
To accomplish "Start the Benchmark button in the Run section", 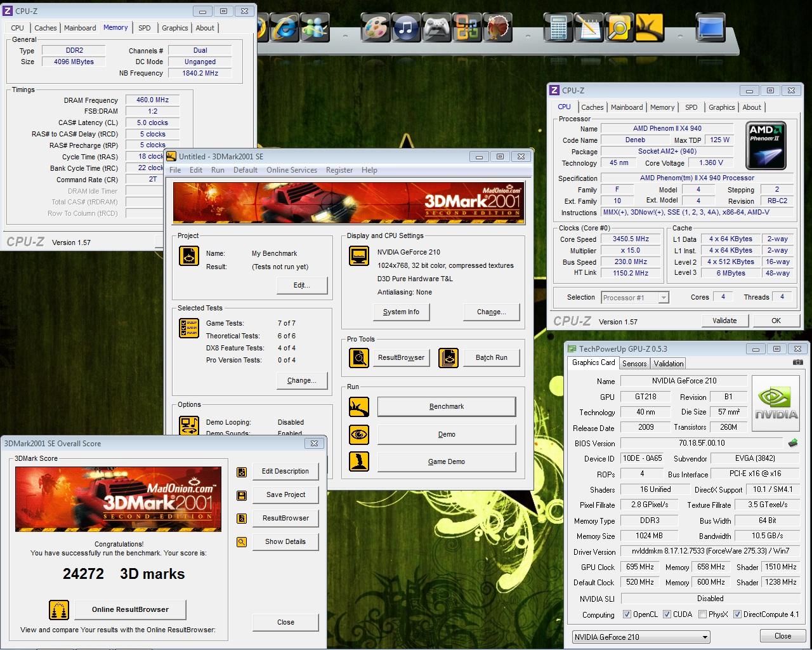I will [447, 406].
